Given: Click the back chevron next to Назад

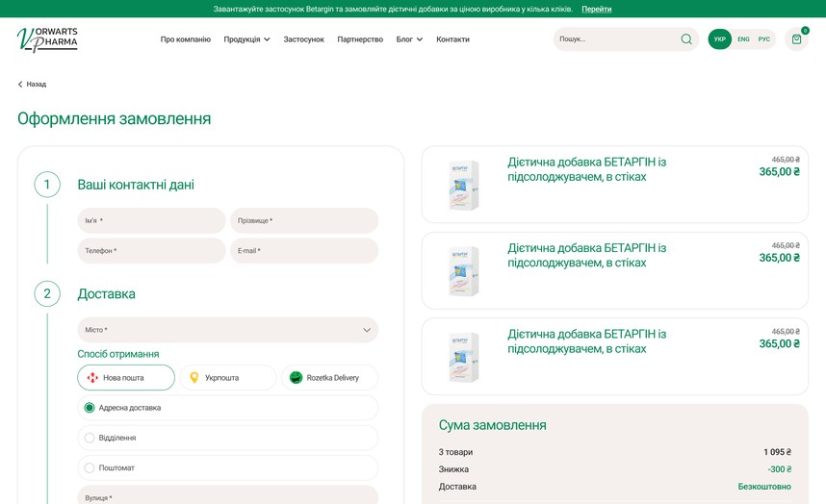Looking at the screenshot, I should coord(20,85).
